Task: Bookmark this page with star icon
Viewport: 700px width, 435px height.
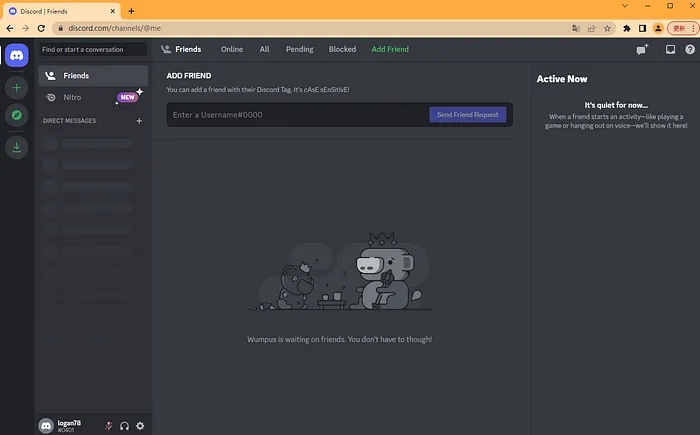Action: tap(607, 28)
